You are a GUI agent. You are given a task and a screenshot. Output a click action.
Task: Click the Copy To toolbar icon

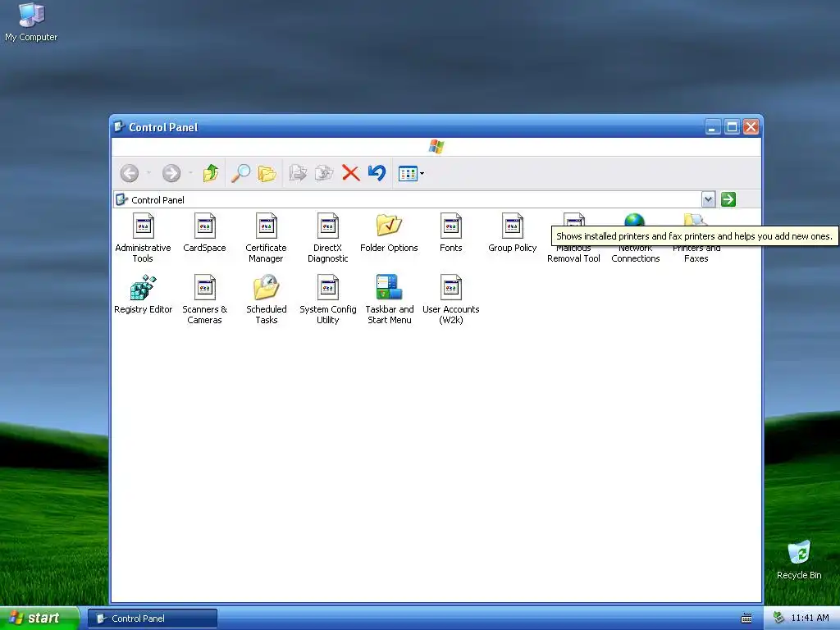click(x=324, y=173)
